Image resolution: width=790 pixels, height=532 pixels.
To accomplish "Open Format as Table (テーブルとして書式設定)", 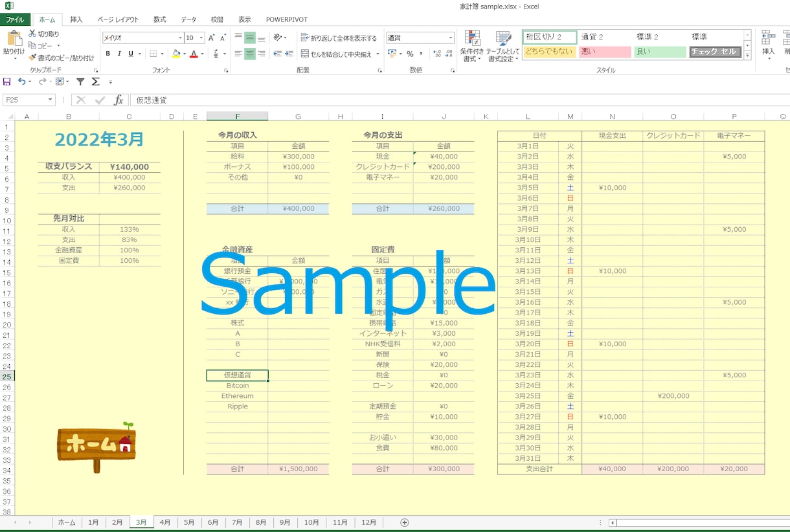I will coord(503,47).
